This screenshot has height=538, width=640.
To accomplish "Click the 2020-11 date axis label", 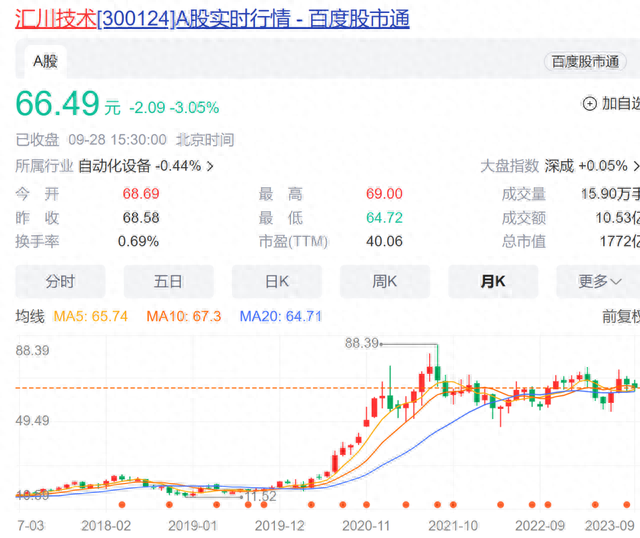I will tap(366, 526).
